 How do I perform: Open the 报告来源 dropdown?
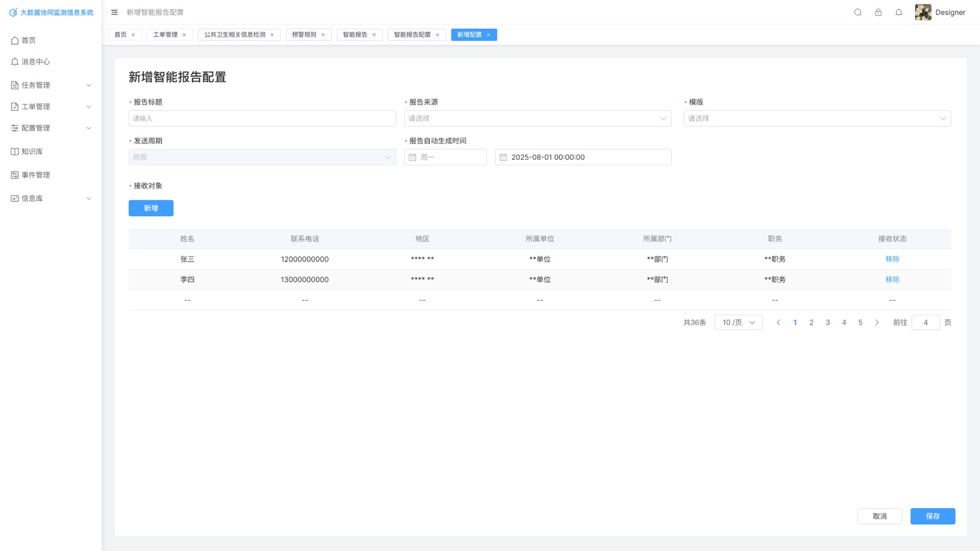pyautogui.click(x=538, y=119)
